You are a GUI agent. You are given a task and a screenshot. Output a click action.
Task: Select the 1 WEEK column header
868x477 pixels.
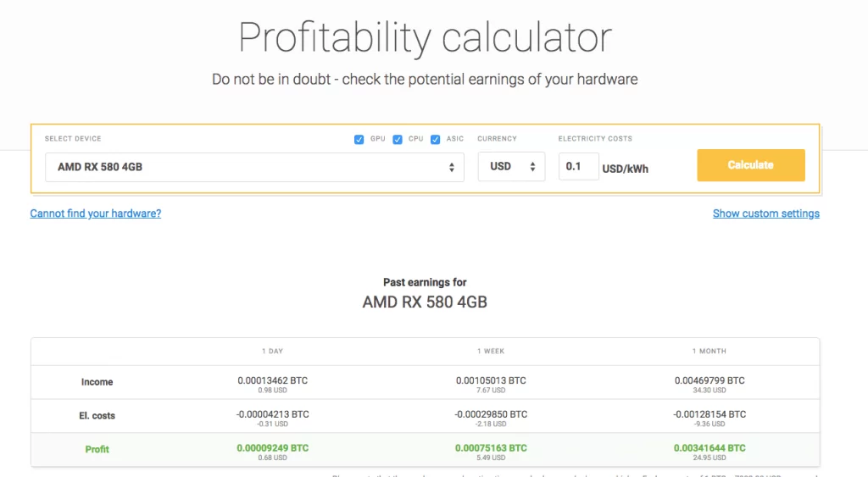491,351
